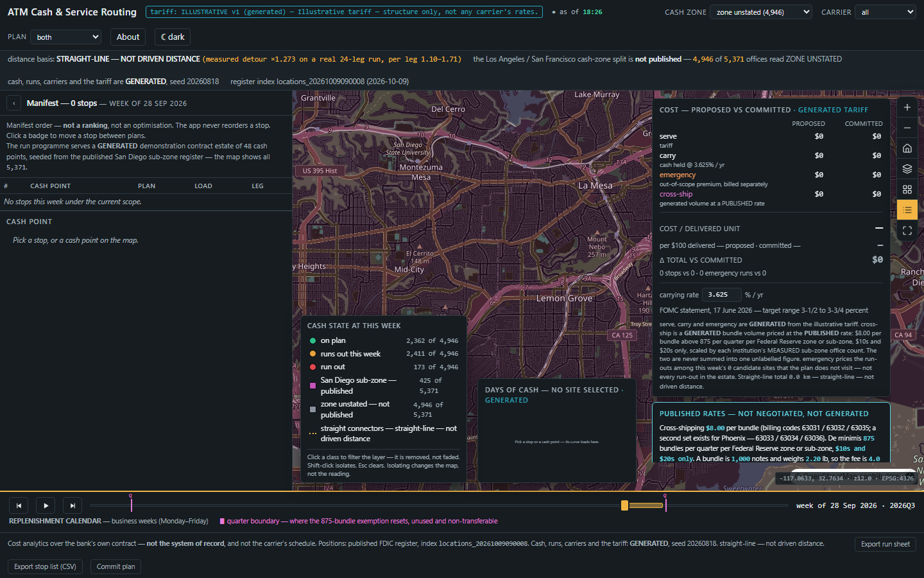Filter the 'run out' class
The width and height of the screenshot is (924, 578).
383,367
